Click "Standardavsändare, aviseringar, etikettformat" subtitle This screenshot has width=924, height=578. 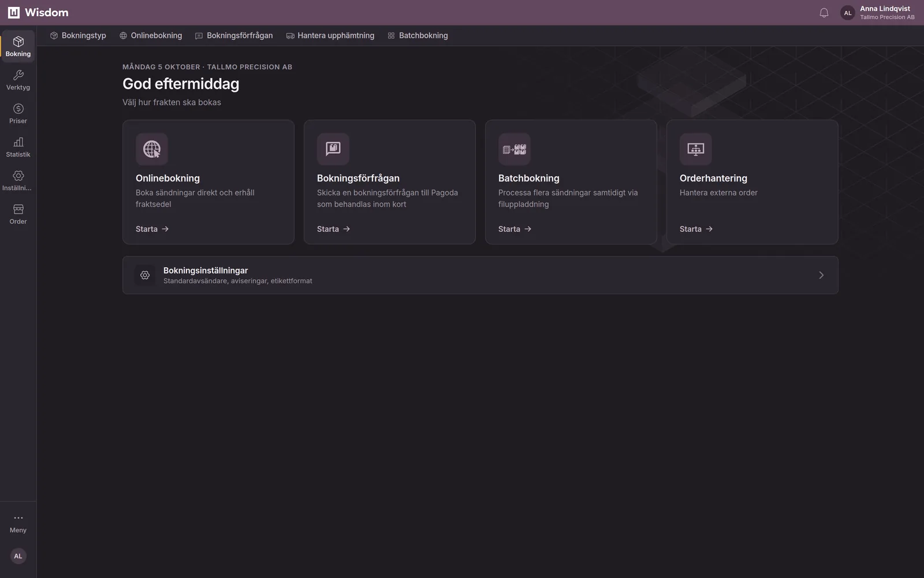[238, 281]
